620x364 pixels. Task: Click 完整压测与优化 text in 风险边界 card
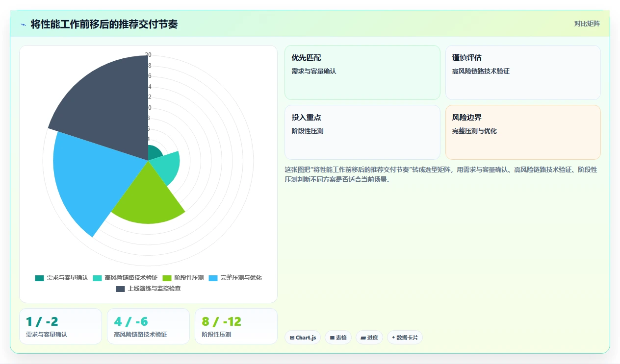(x=474, y=131)
